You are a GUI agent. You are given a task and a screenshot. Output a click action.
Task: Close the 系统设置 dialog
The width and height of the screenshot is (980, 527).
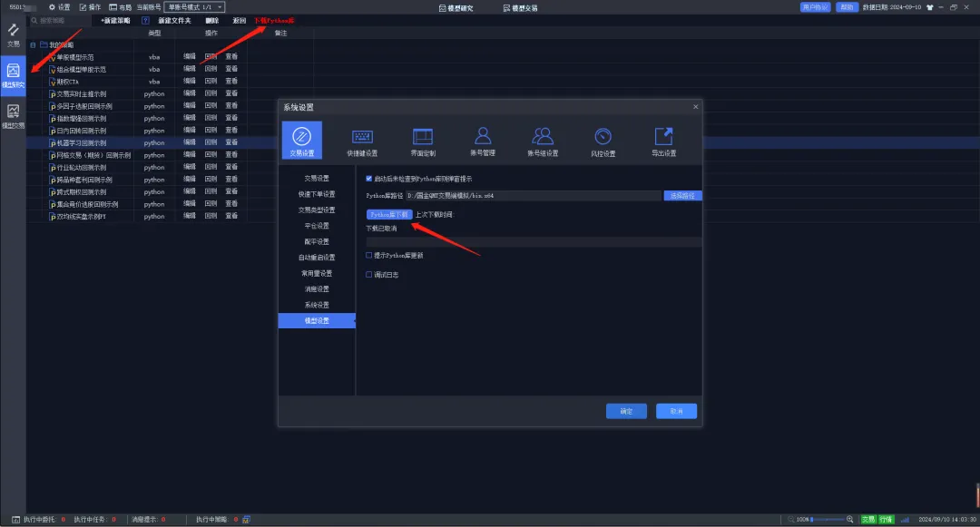[696, 107]
